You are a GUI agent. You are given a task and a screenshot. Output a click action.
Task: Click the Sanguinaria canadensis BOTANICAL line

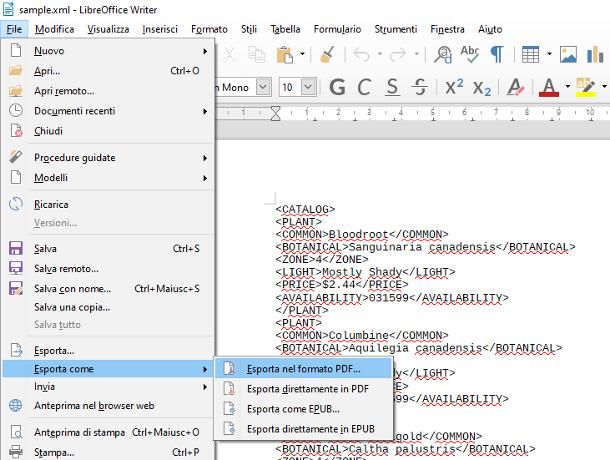point(425,247)
